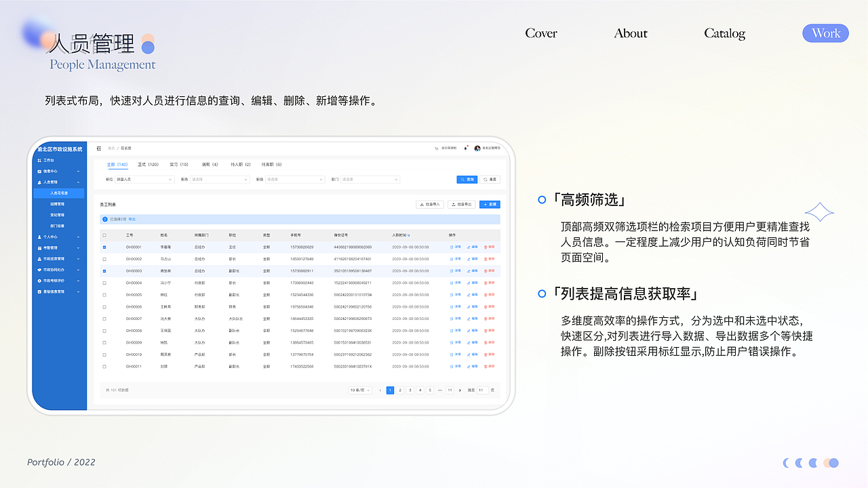Viewport: 868px width, 488px height.
Task: Click the 人员管理 sidebar icon
Action: [39, 182]
